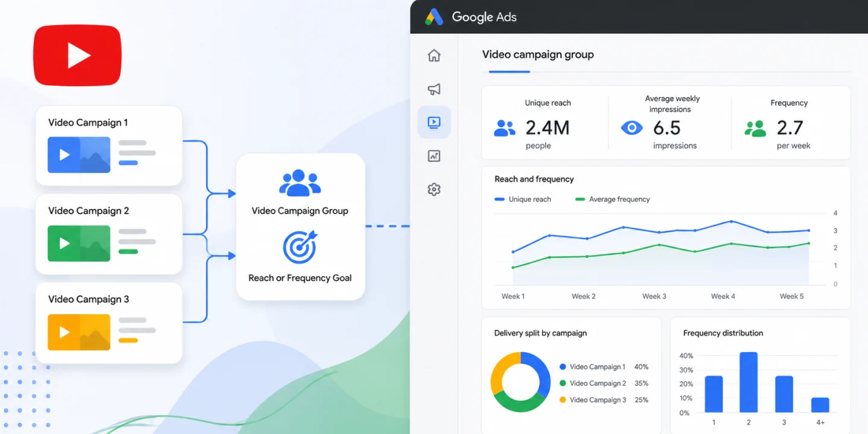This screenshot has height=434, width=868.
Task: Click the 2.7 per week value
Action: coord(790,128)
